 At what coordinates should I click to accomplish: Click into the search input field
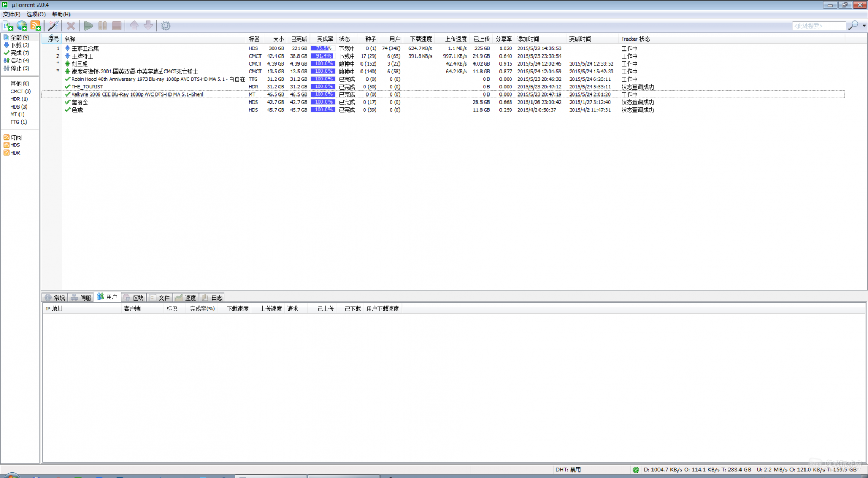[819, 26]
